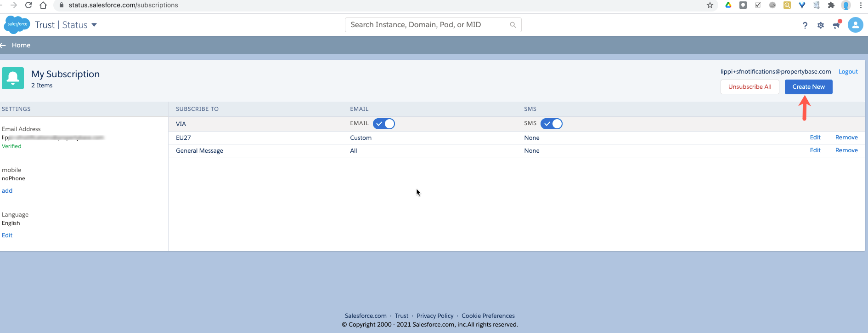
Task: Edit the EU27 subscription
Action: [x=815, y=138]
